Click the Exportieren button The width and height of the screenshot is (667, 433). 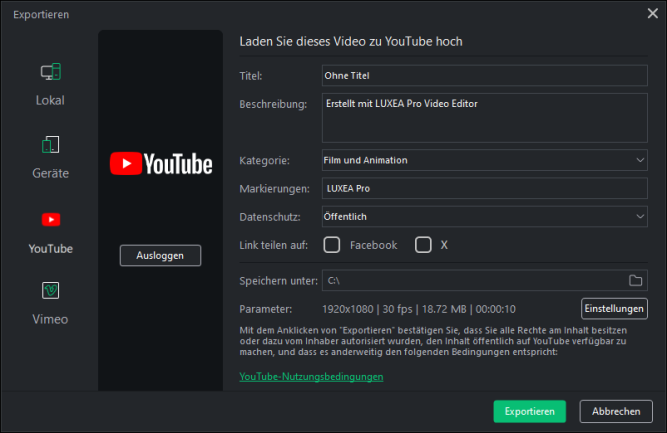coord(529,411)
